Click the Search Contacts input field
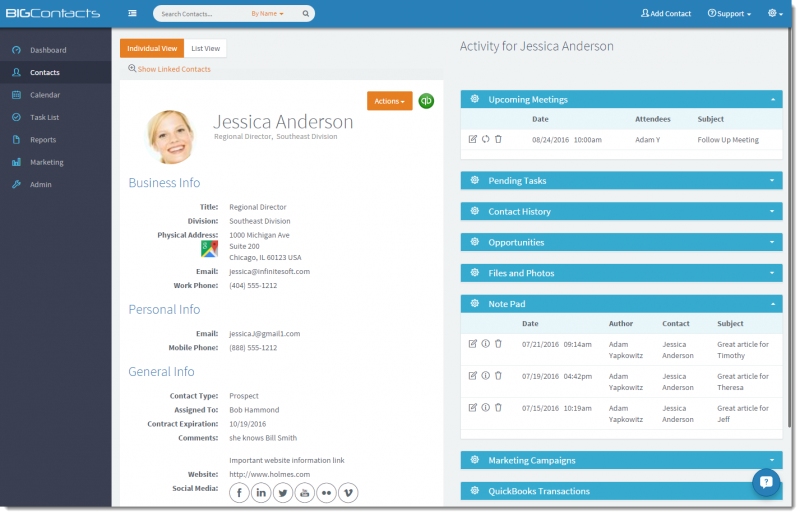Screen dimensions: 800x515 click(x=202, y=14)
